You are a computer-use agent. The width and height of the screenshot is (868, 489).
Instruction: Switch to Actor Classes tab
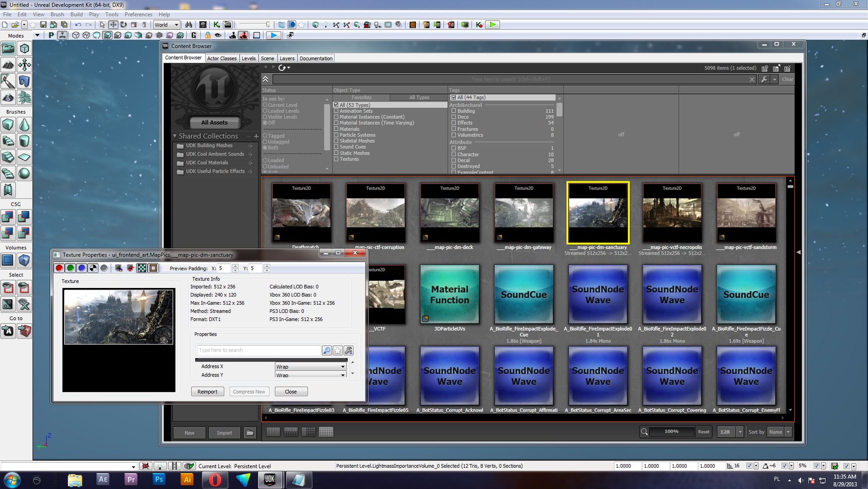point(222,58)
